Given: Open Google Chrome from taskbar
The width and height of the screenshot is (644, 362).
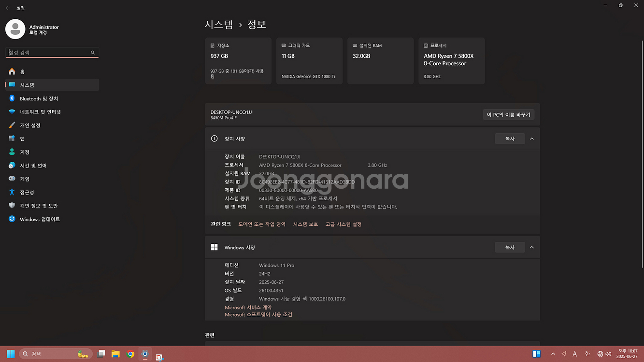Looking at the screenshot, I should click(x=130, y=354).
